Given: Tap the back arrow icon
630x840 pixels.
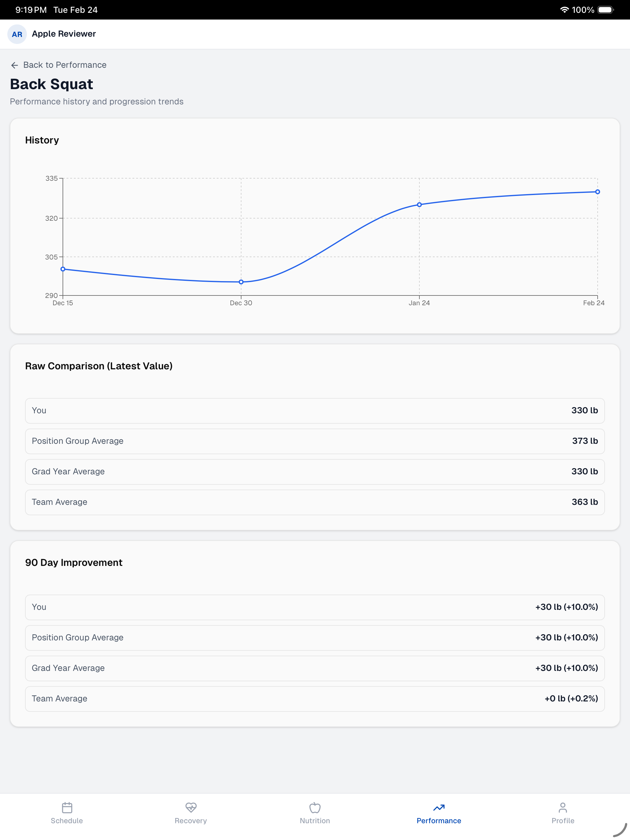Looking at the screenshot, I should (14, 65).
